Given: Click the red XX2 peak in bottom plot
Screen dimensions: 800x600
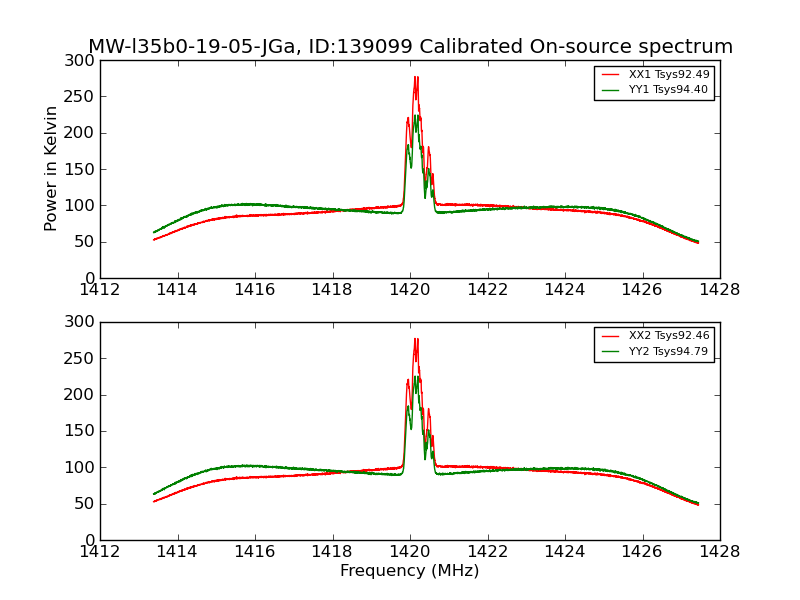Looking at the screenshot, I should click(x=416, y=339).
